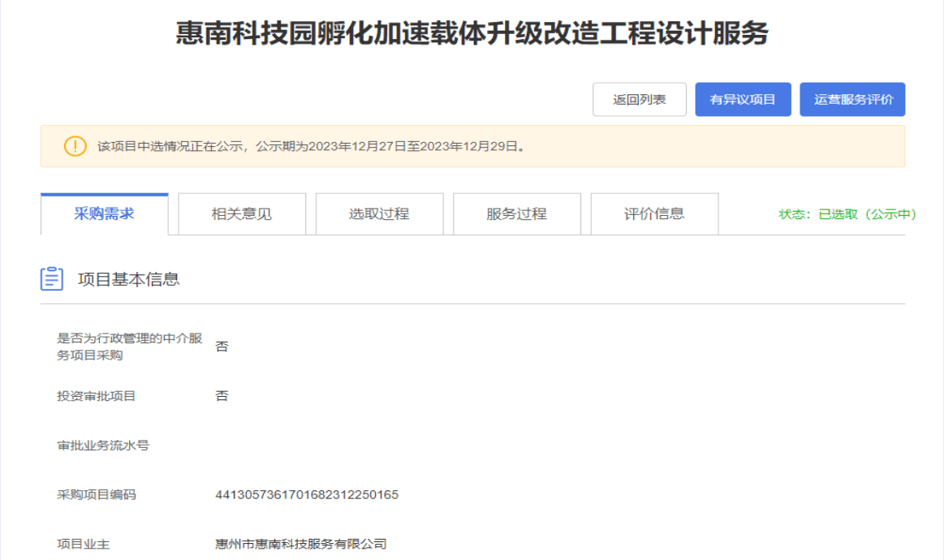Click the 否 value next to 投资审批项目
Screen dimensions: 944x560
222,396
